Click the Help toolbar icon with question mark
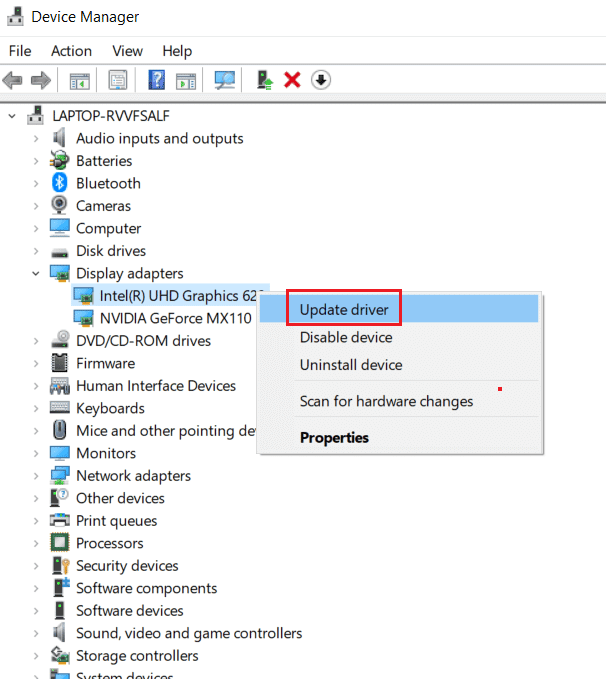Viewport: 607px width, 679px height. point(157,80)
